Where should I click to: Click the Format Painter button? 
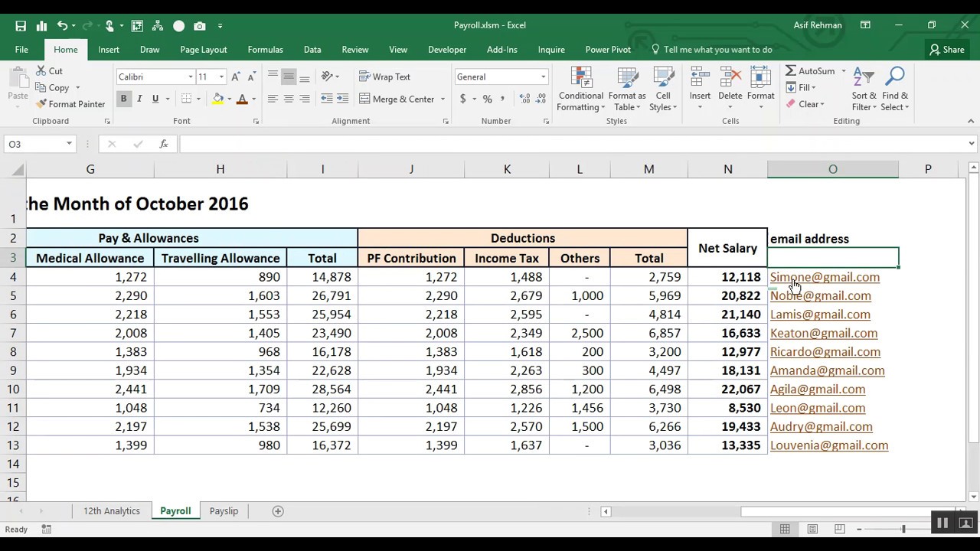click(x=70, y=104)
